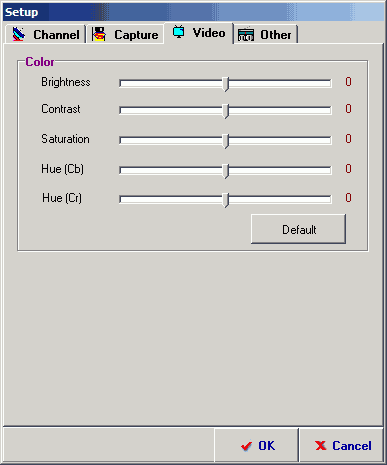Reset colors with the Default button
Viewport: 387px width, 465px height.
click(298, 229)
